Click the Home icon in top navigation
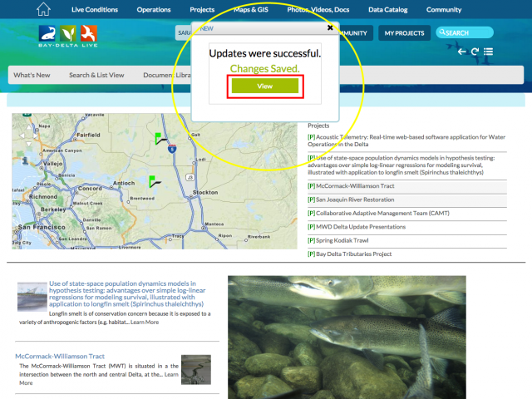Screen dimensions: 532x399 pyautogui.click(x=44, y=9)
